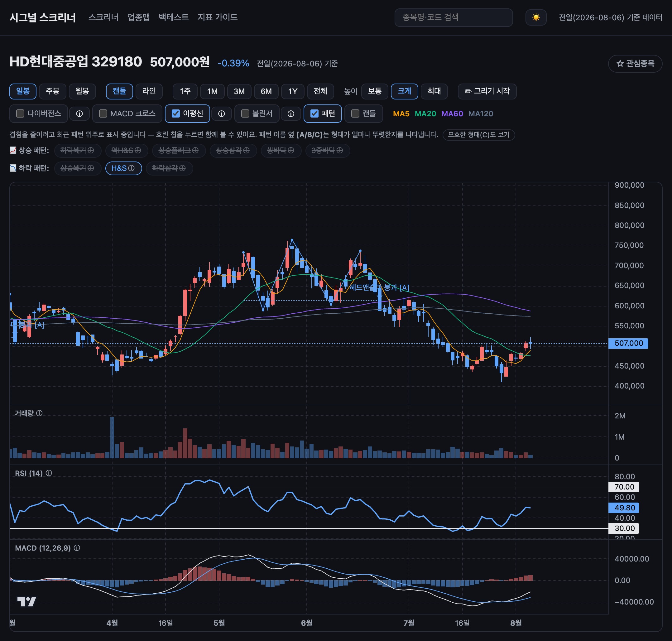Enable the 볼린저 bands checkbox
Image resolution: width=672 pixels, height=641 pixels.
pyautogui.click(x=245, y=113)
